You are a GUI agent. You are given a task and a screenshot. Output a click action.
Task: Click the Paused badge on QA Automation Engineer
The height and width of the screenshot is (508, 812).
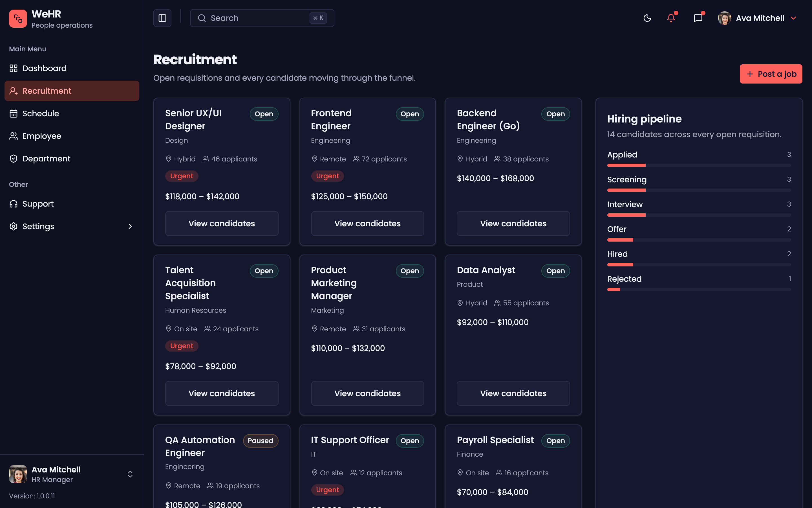point(261,441)
